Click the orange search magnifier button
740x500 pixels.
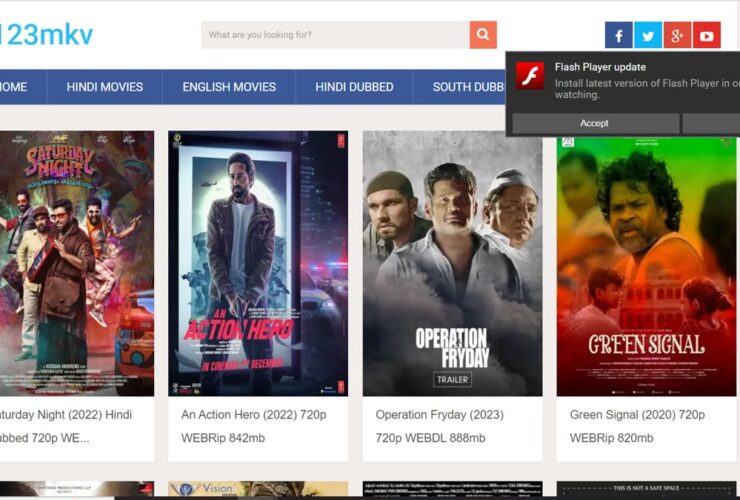point(483,35)
